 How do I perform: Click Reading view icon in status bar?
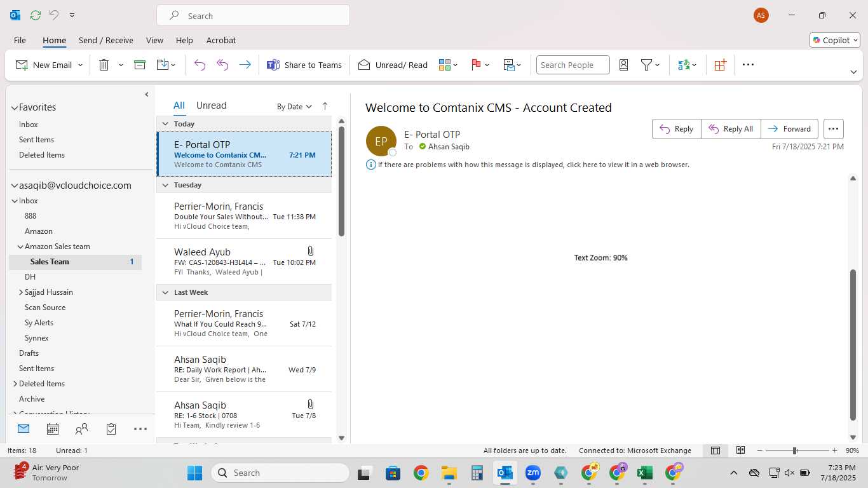740,451
